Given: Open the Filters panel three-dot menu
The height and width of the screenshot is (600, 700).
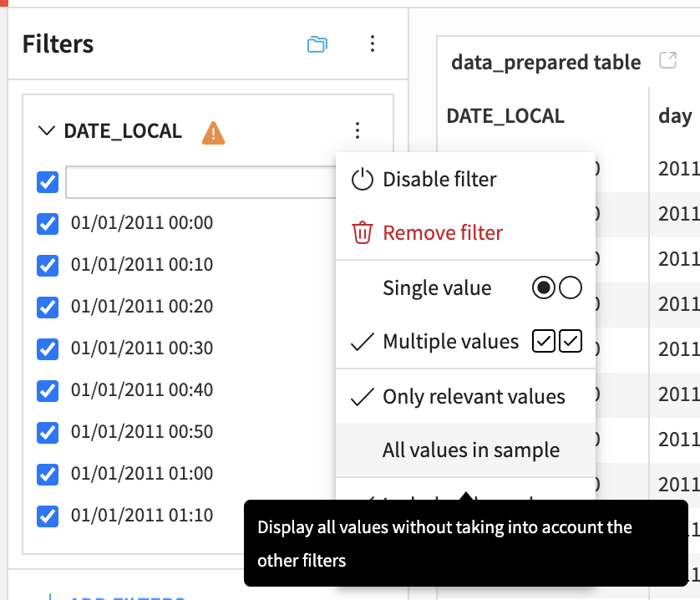Looking at the screenshot, I should pyautogui.click(x=373, y=43).
